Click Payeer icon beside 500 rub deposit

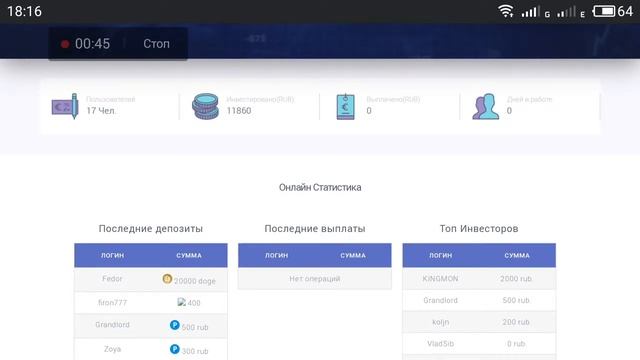[175, 325]
